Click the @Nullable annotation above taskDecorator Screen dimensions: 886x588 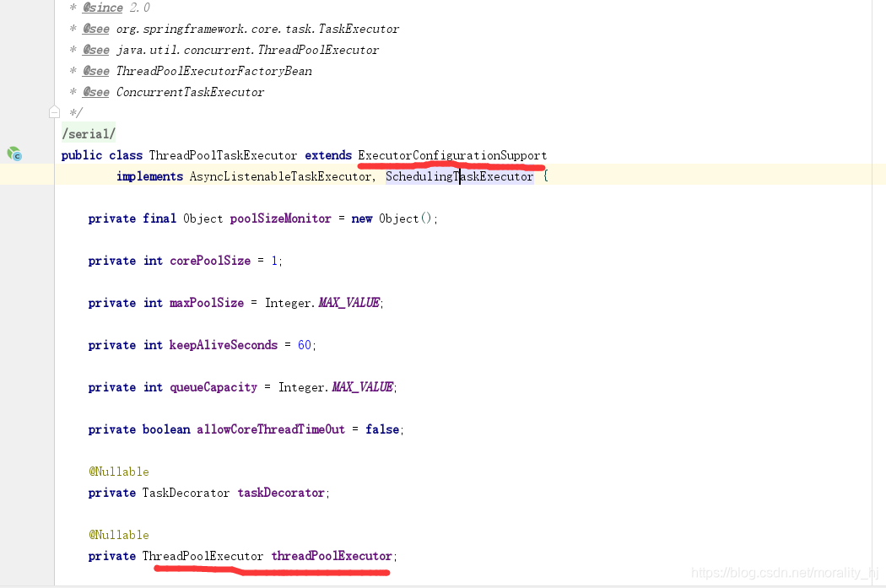click(118, 471)
